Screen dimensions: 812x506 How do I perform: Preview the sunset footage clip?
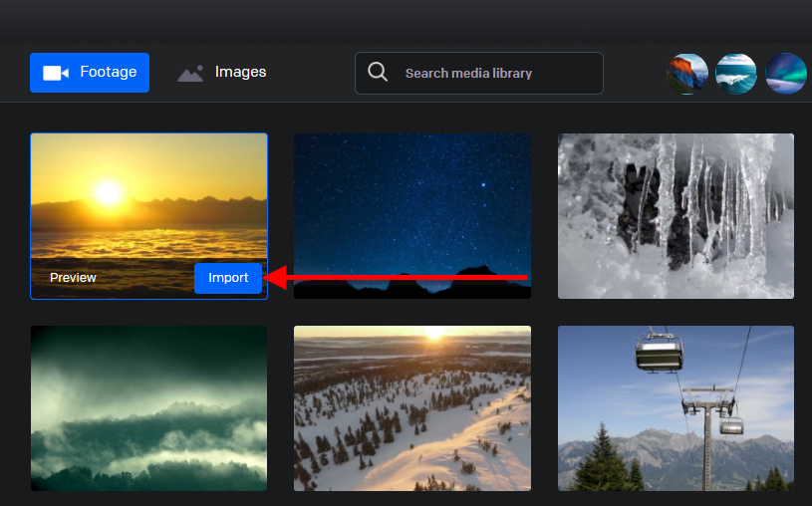tap(73, 278)
